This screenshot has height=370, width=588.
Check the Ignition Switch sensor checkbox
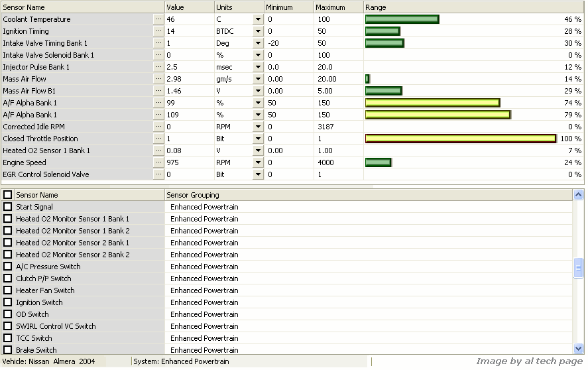click(x=8, y=302)
